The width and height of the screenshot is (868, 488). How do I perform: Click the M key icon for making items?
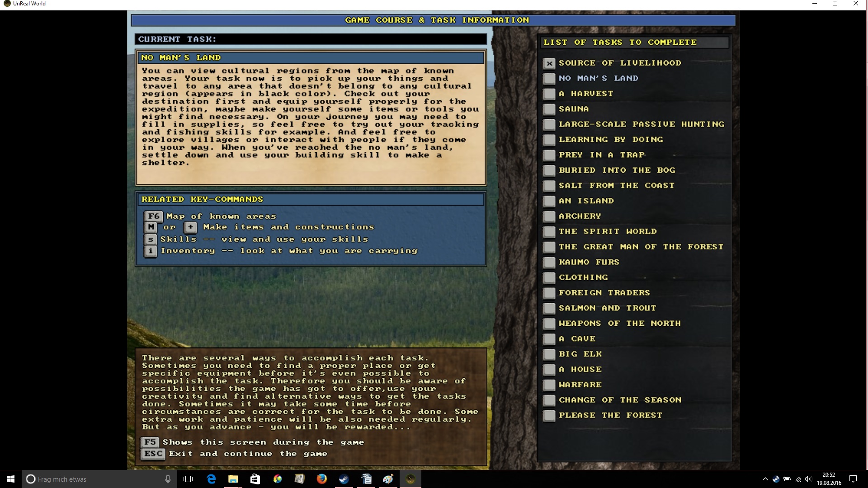pyautogui.click(x=151, y=227)
